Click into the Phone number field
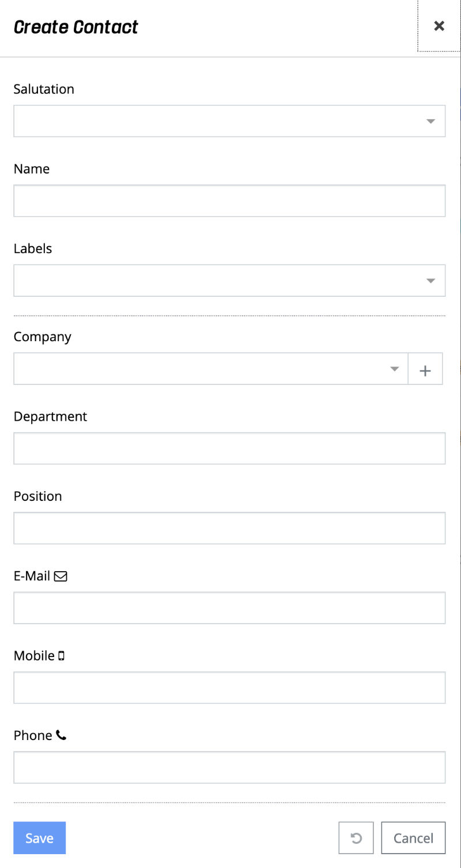461x868 pixels. [229, 767]
